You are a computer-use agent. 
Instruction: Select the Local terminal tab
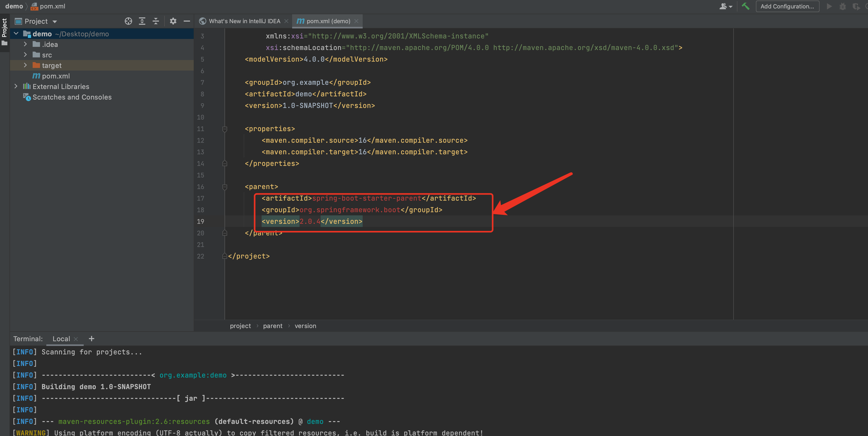pyautogui.click(x=61, y=339)
